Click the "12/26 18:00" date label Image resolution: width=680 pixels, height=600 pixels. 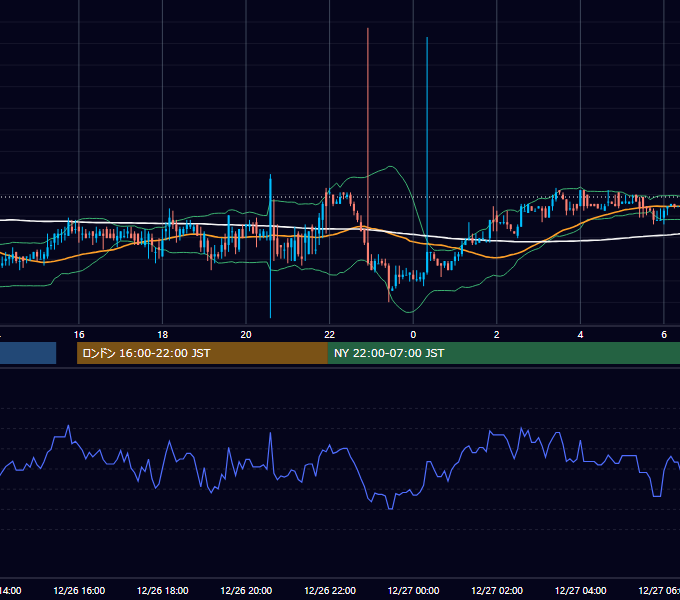pos(163,590)
